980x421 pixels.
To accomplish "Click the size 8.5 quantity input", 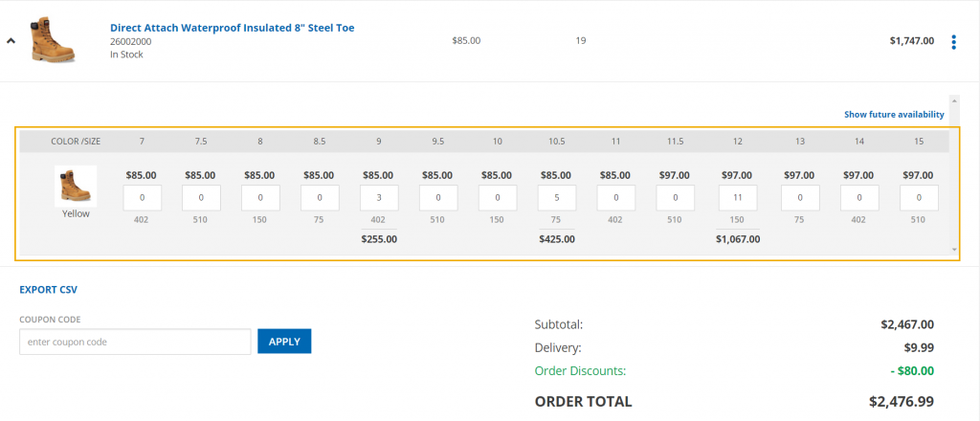I will [x=320, y=198].
